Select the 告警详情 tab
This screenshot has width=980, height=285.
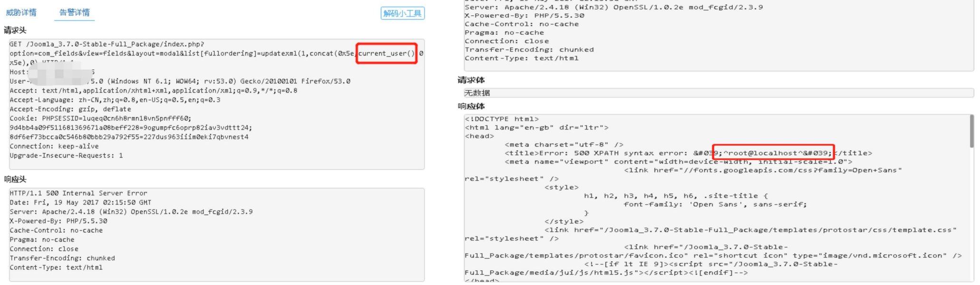[75, 12]
